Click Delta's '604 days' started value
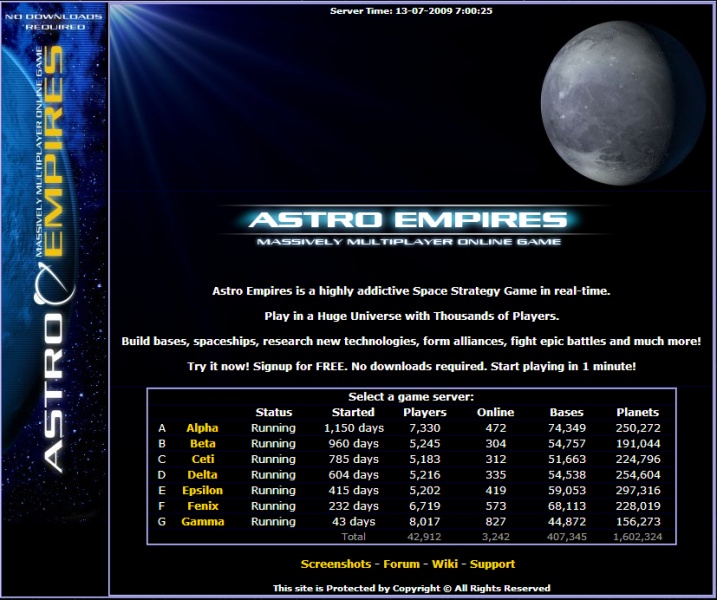This screenshot has width=717, height=600. (x=353, y=475)
